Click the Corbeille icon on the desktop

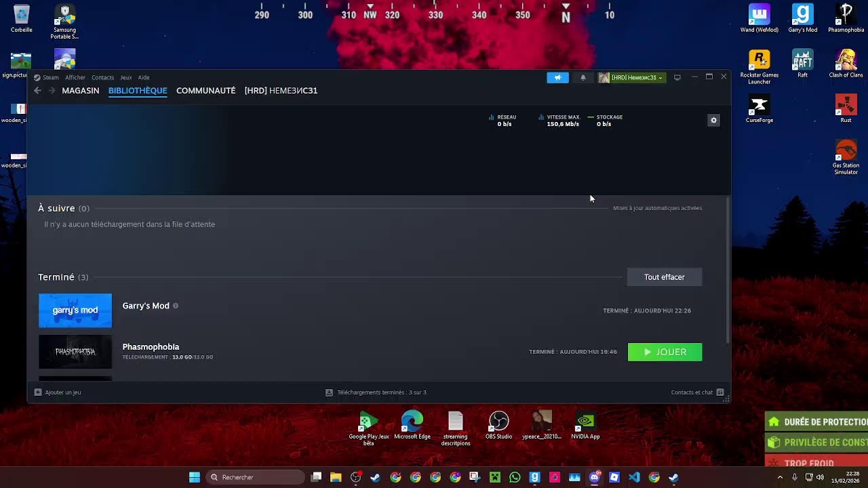click(x=22, y=19)
